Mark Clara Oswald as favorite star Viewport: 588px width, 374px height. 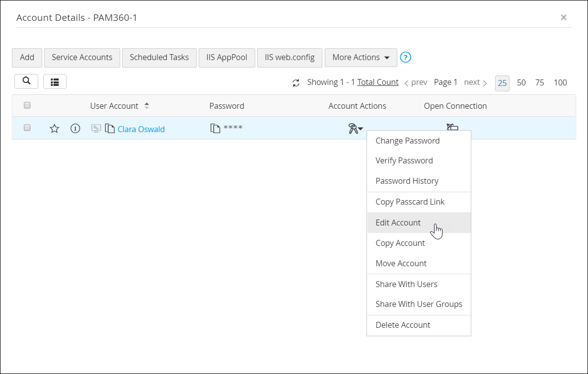(x=54, y=129)
